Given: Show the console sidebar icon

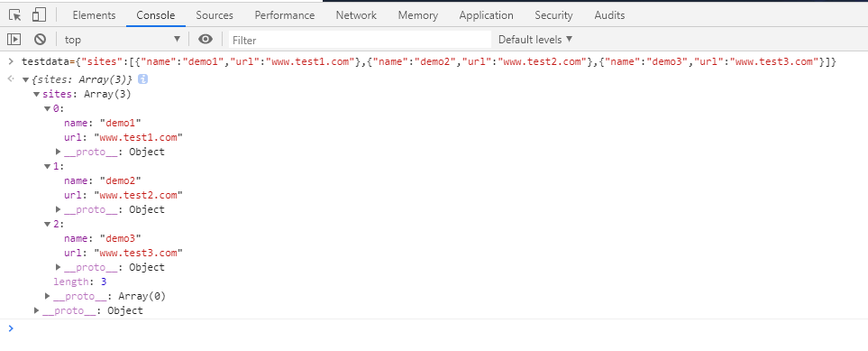Looking at the screenshot, I should coord(14,40).
